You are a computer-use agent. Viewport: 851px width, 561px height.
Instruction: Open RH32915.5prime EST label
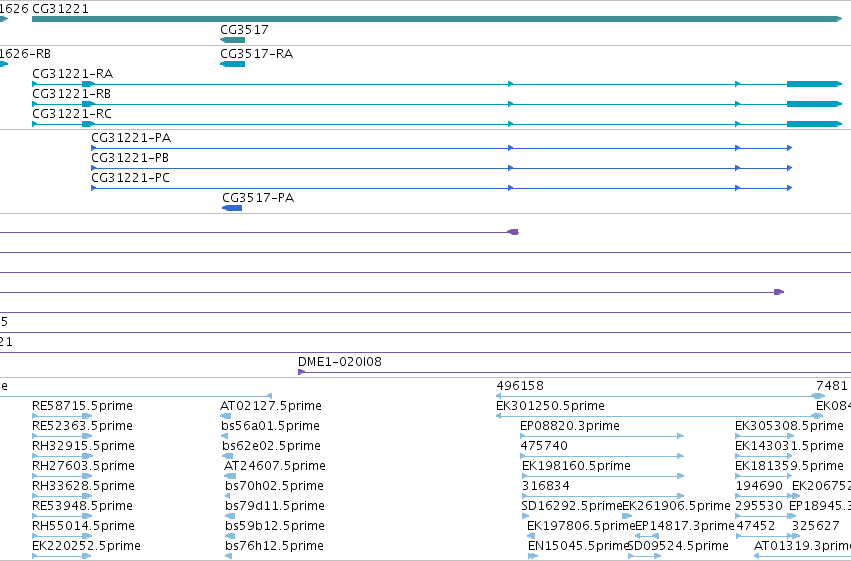pyautogui.click(x=83, y=446)
